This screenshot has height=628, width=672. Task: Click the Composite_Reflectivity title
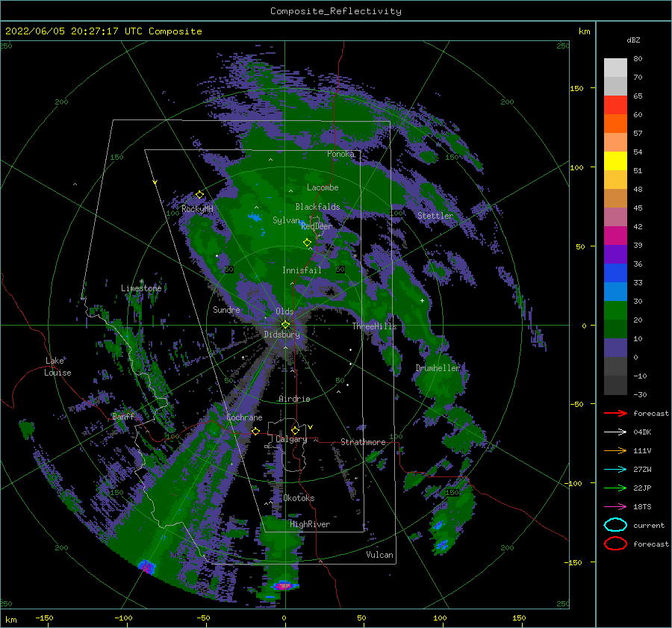pos(335,11)
